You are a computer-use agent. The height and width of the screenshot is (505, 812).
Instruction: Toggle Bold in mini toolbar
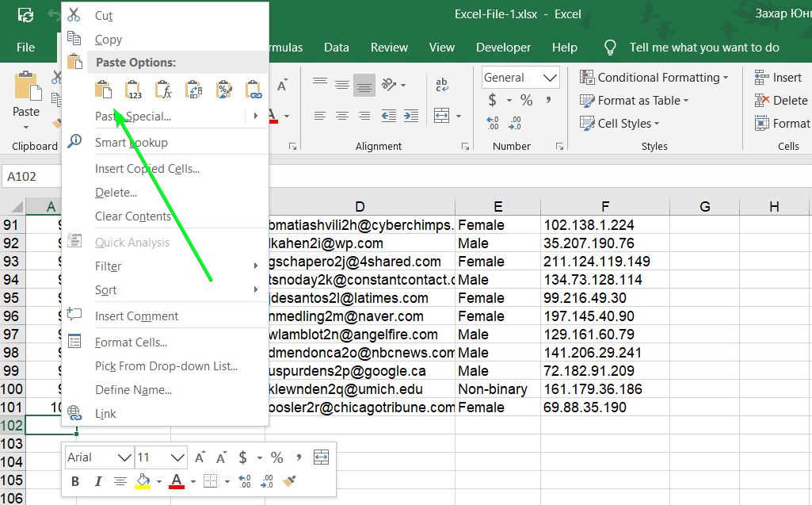coord(75,481)
